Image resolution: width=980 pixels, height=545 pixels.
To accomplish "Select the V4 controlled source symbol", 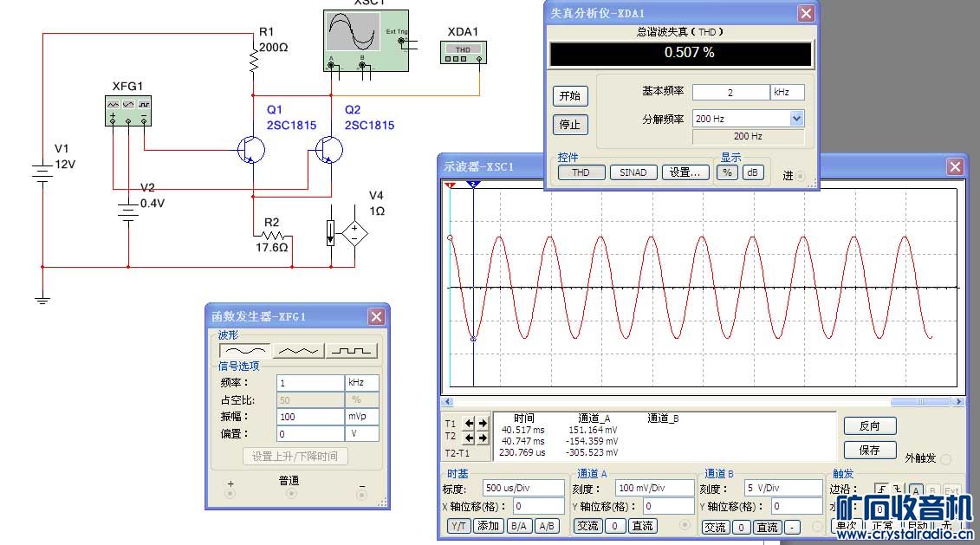I will (354, 235).
